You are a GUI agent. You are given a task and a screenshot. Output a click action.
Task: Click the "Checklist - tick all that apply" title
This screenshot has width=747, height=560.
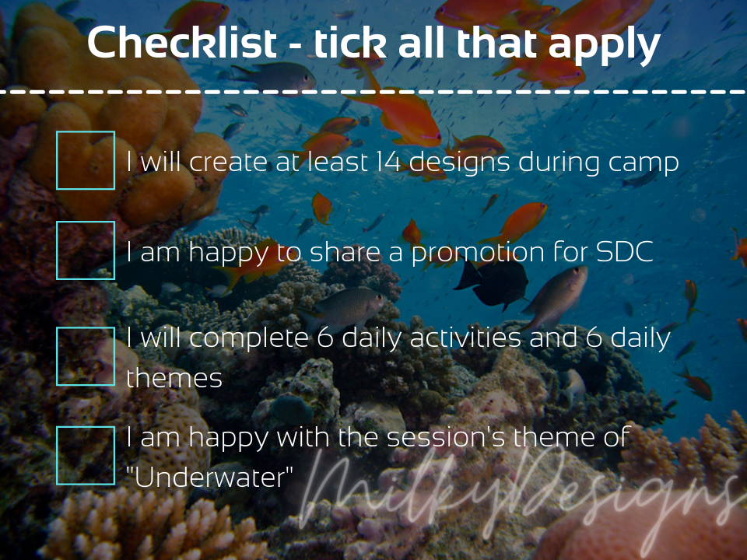[x=373, y=44]
